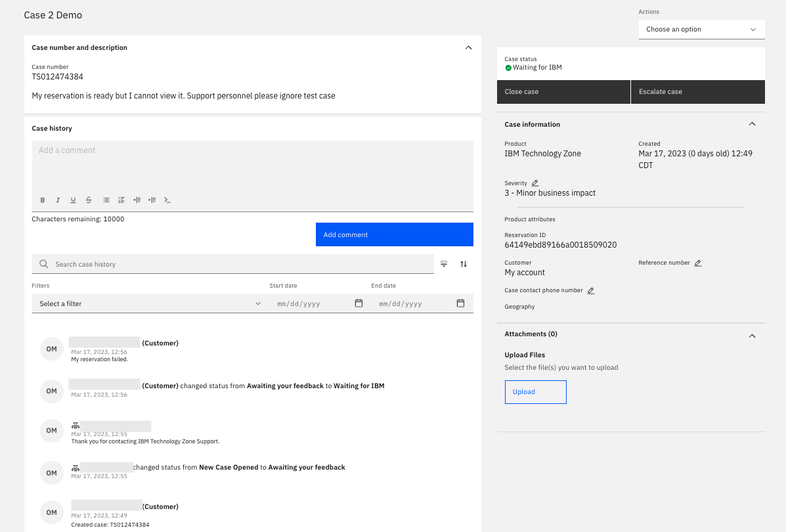Insert a code block in comment
This screenshot has width=786, height=532.
[167, 200]
